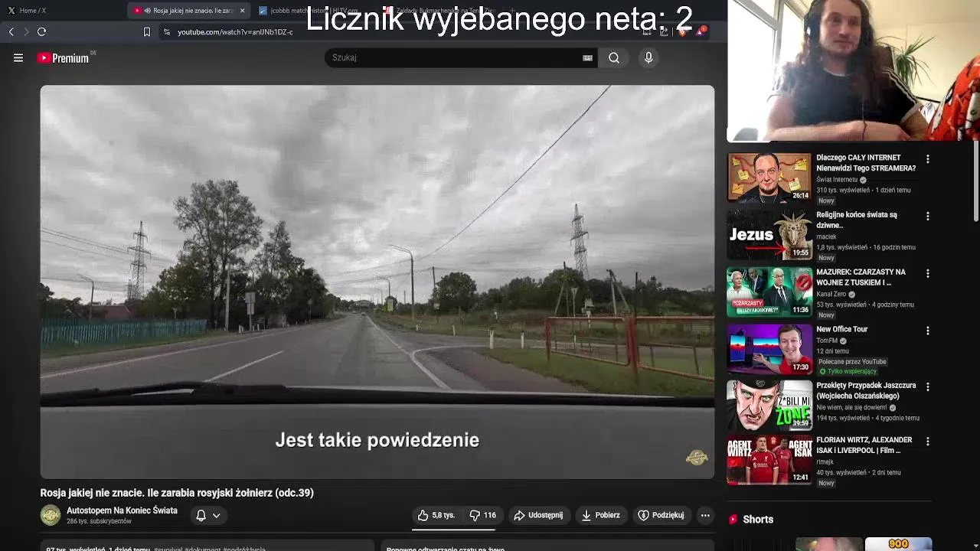This screenshot has width=980, height=551.
Task: Open the Religijne końce świata video title
Action: tap(856, 220)
